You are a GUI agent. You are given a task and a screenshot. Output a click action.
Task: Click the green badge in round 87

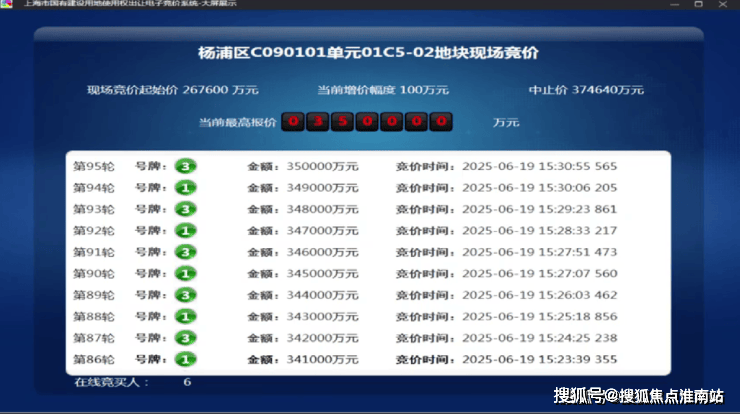[185, 338]
